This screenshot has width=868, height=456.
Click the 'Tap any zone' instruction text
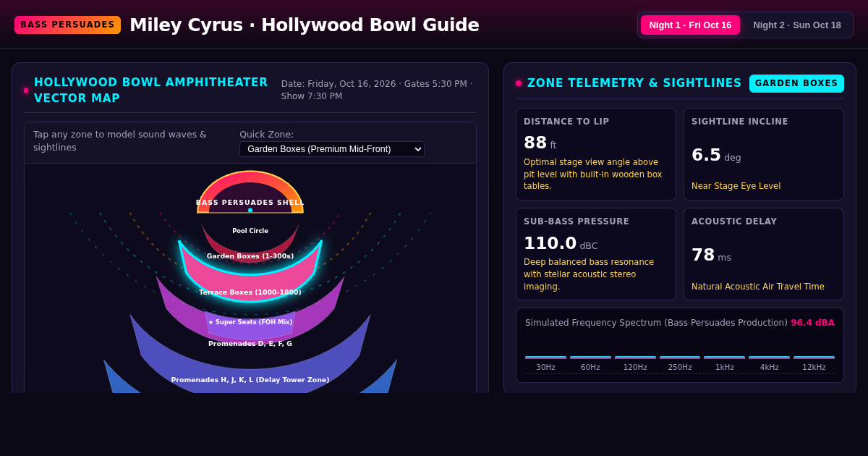[120, 141]
